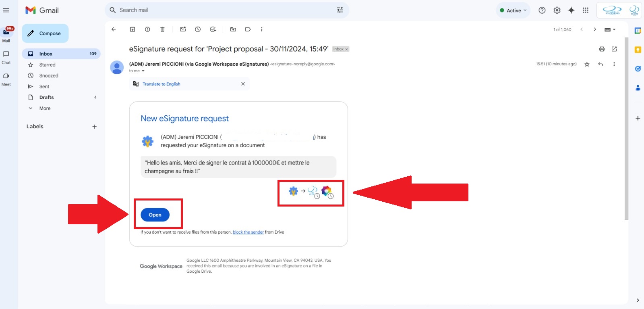The width and height of the screenshot is (644, 309).
Task: Click the Compose button
Action: [x=45, y=33]
